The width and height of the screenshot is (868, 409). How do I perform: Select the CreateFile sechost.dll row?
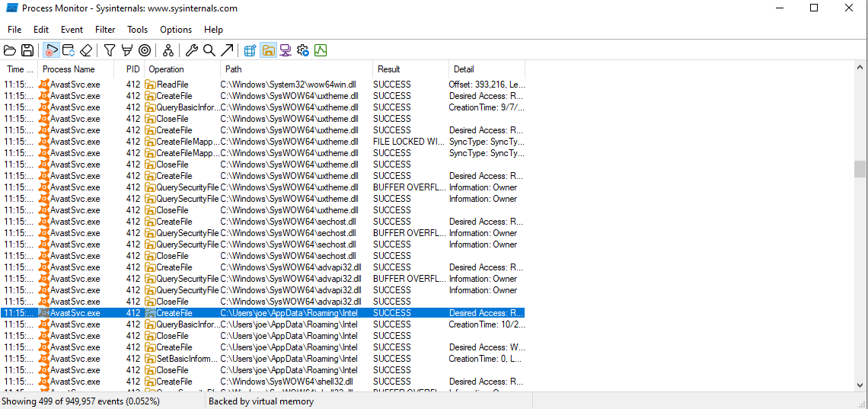pyautogui.click(x=263, y=222)
